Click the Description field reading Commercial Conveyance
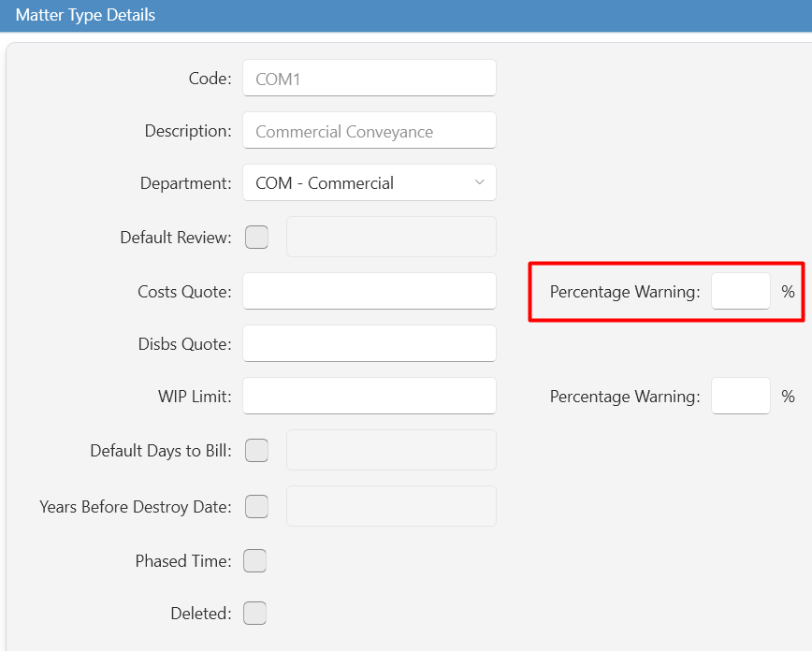This screenshot has width=812, height=651. (370, 131)
